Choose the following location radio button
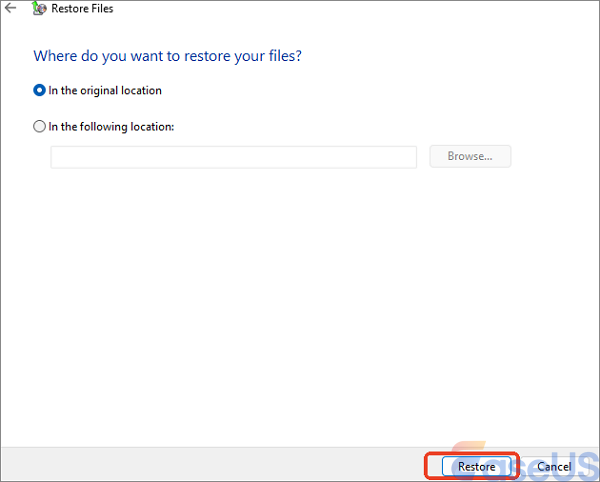 [40, 127]
